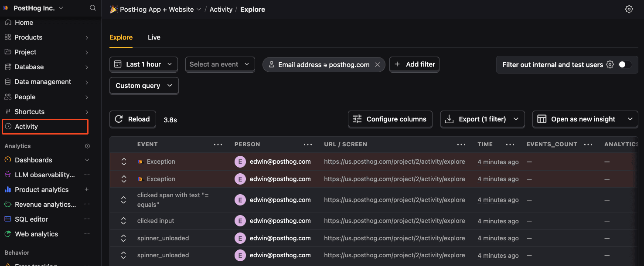Viewport: 644px width, 266px height.
Task: Open the search magnifier in sidebar header
Action: point(92,8)
